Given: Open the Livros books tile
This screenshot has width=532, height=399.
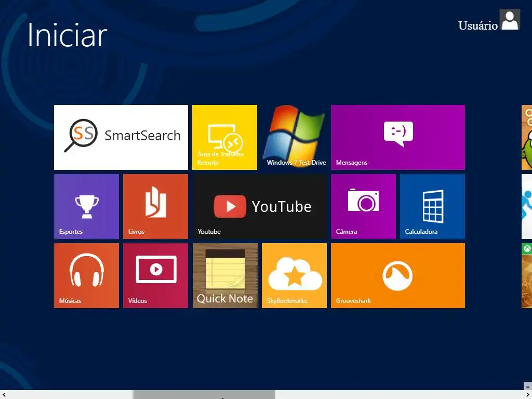Looking at the screenshot, I should 155,206.
